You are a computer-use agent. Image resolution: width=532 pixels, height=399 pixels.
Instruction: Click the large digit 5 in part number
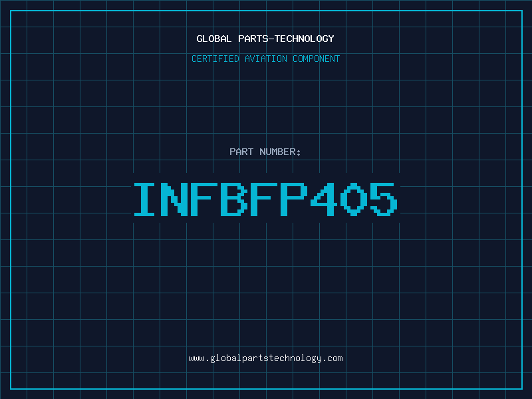384,199
